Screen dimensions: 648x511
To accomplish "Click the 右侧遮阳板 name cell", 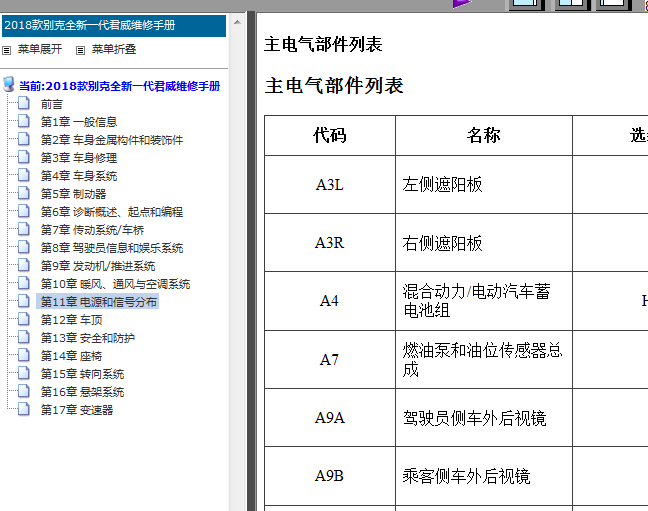I will click(x=484, y=243).
